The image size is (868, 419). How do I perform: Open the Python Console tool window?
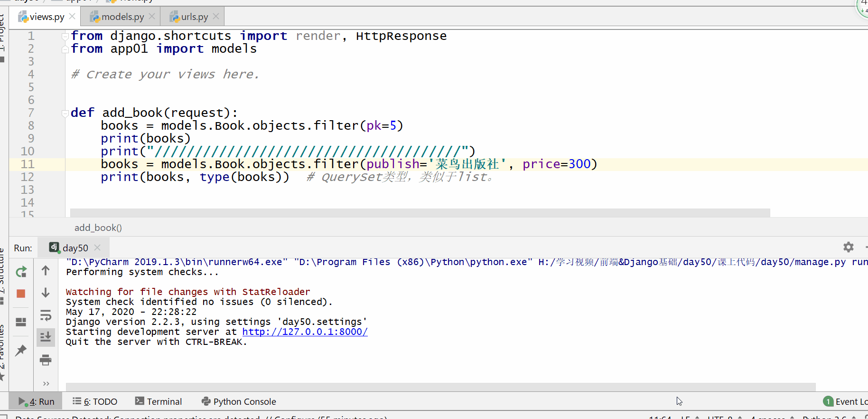coord(239,401)
